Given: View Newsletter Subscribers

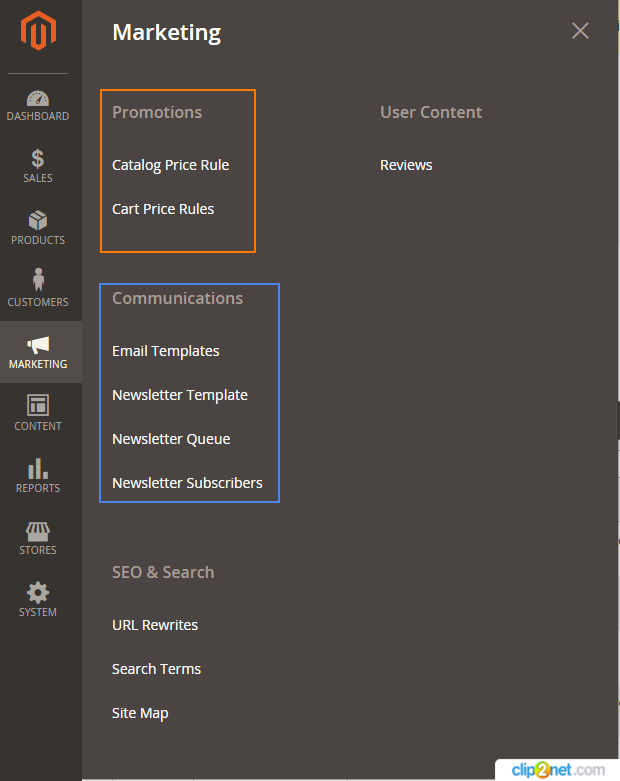Looking at the screenshot, I should [187, 483].
